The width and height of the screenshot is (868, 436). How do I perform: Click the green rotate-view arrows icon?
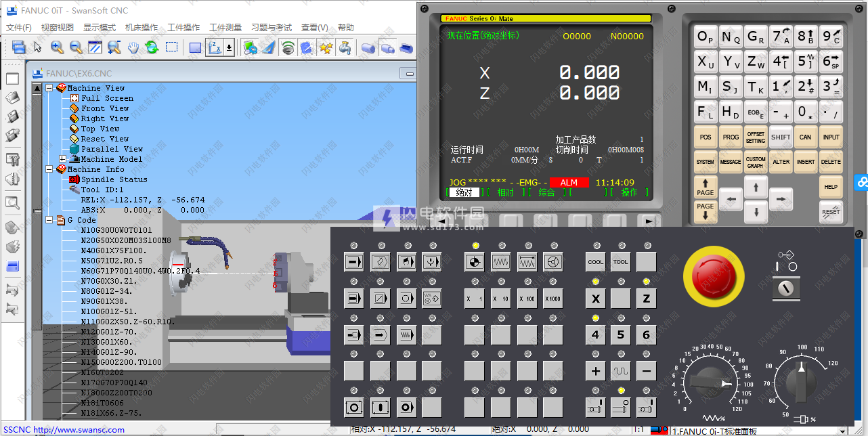click(152, 47)
